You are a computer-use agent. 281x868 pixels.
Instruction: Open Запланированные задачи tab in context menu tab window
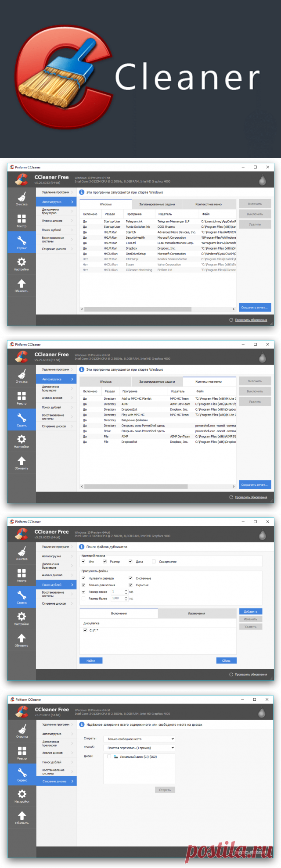click(157, 381)
